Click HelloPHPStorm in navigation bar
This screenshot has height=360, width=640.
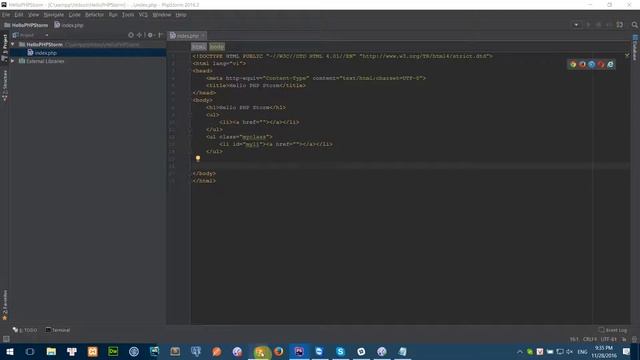pyautogui.click(x=26, y=25)
